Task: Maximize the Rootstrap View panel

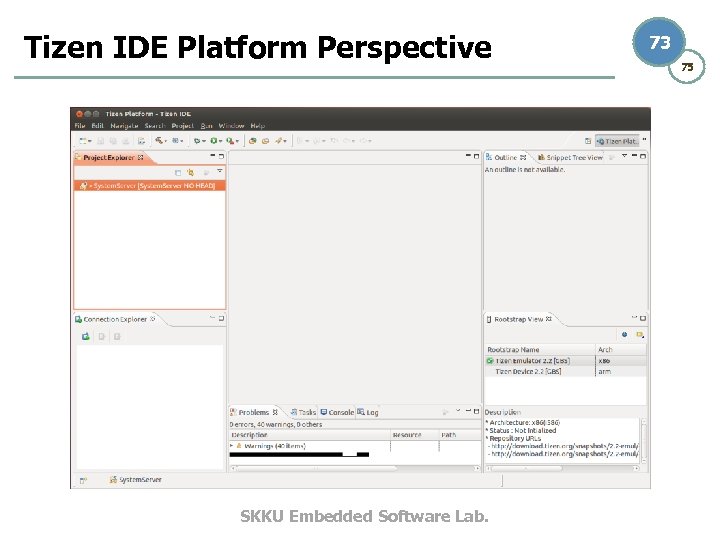Action: coord(643,318)
